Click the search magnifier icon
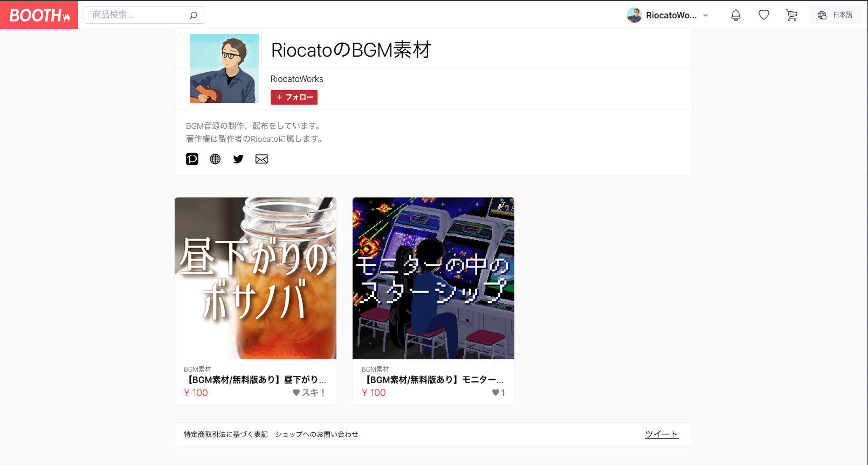Image resolution: width=868 pixels, height=465 pixels. pyautogui.click(x=193, y=15)
